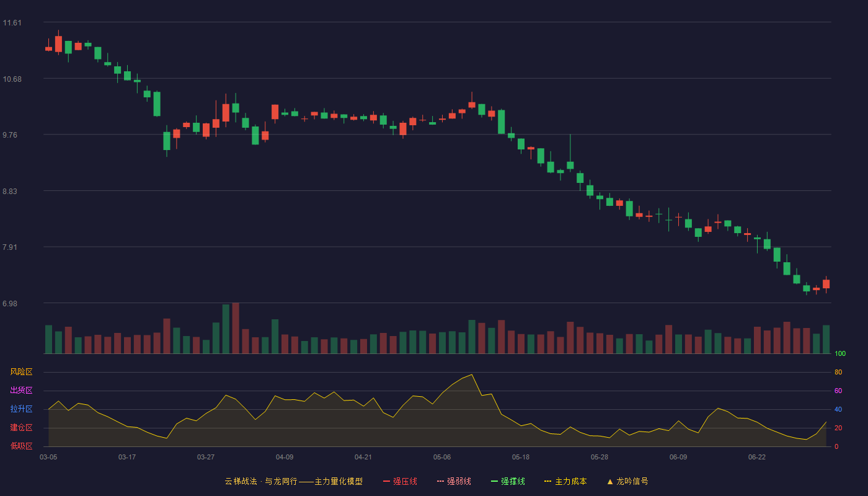
Task: Click the 03-05 date label
Action: pos(48,457)
